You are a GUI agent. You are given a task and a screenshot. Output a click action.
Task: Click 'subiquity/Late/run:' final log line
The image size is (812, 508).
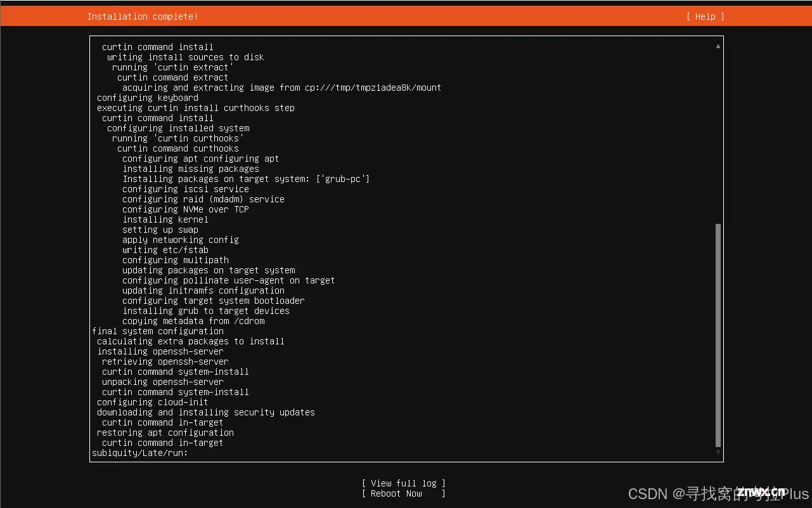(x=140, y=453)
